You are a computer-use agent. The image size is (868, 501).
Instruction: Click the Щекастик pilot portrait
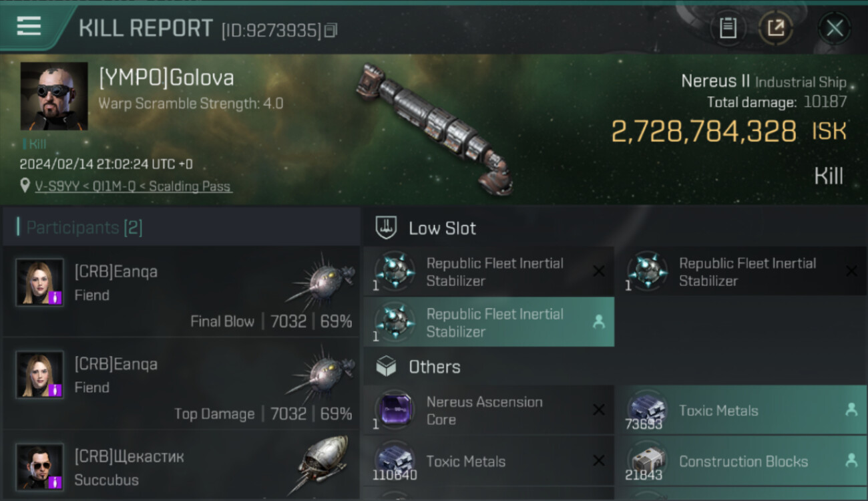tap(40, 466)
